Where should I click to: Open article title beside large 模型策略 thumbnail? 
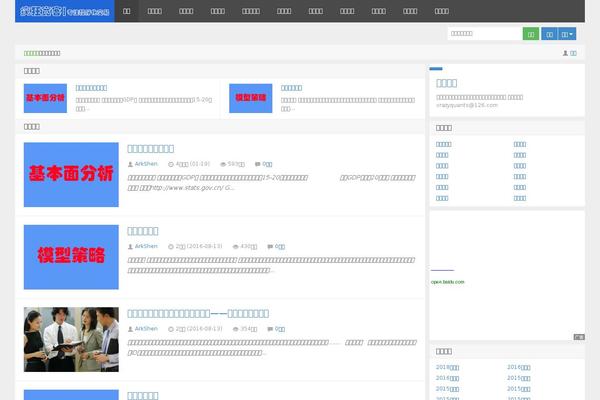click(x=143, y=231)
